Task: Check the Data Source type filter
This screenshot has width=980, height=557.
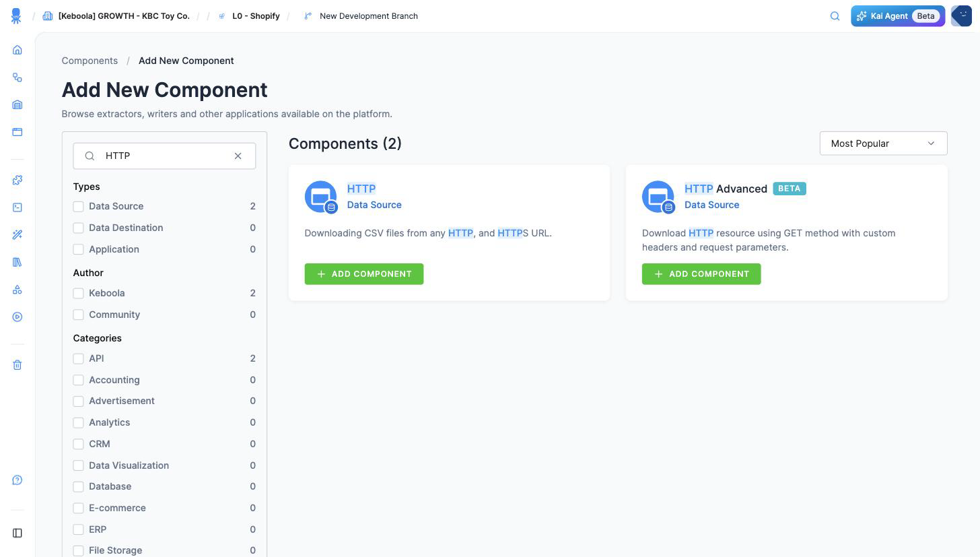Action: [79, 207]
